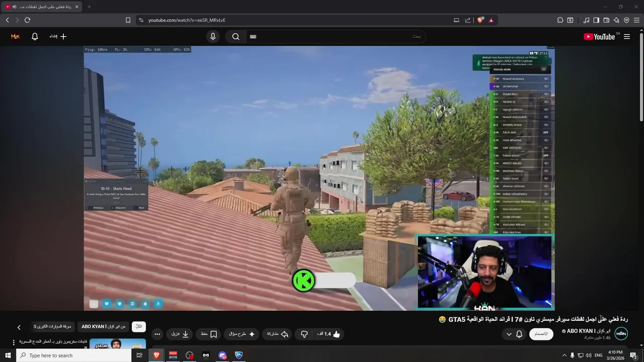This screenshot has width=644, height=362.
Task: Open ABO KYAN channel avatar
Action: click(621, 334)
